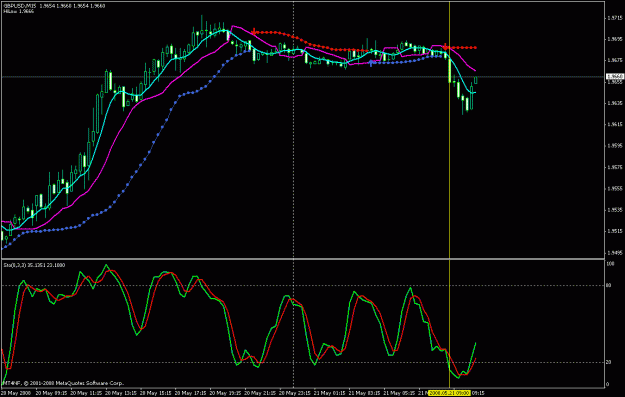
Task: Click the 20 May 13:15 time axis label
Action: [x=121, y=393]
